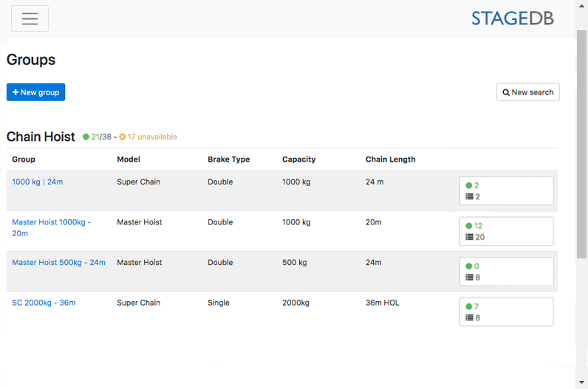588x389 pixels.
Task: Click availability box for SC 2000kg row
Action: (x=506, y=311)
